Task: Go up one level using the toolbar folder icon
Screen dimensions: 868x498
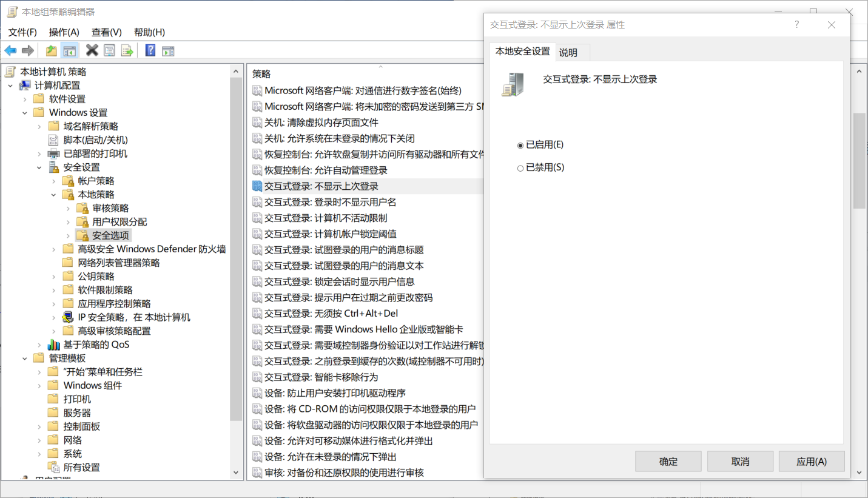Action: pos(52,50)
